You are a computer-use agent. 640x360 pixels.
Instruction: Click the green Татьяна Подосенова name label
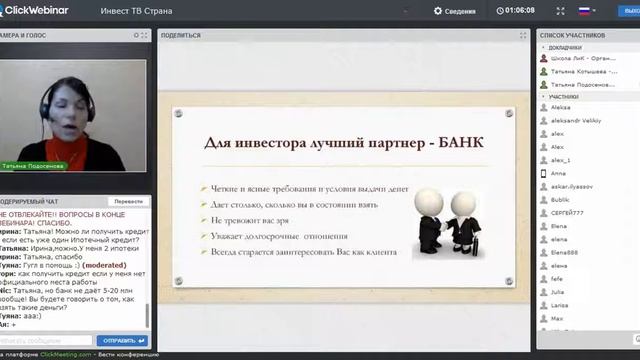click(x=33, y=166)
